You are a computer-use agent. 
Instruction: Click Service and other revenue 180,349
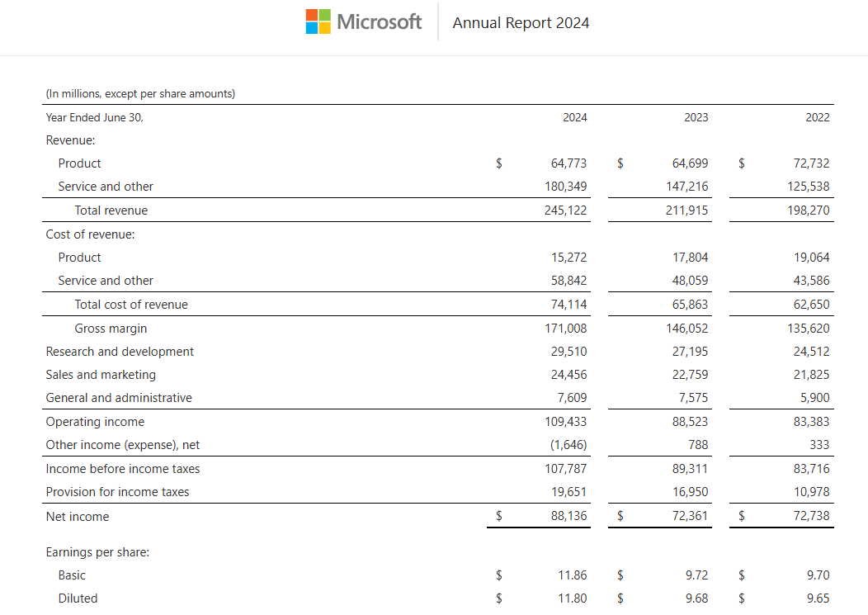click(x=566, y=187)
